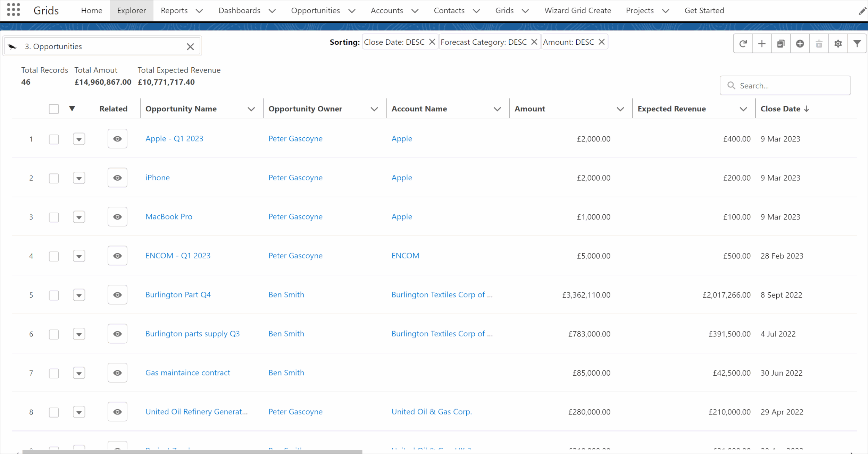The image size is (868, 454).
Task: Open the ENCOM account link
Action: [x=405, y=256]
